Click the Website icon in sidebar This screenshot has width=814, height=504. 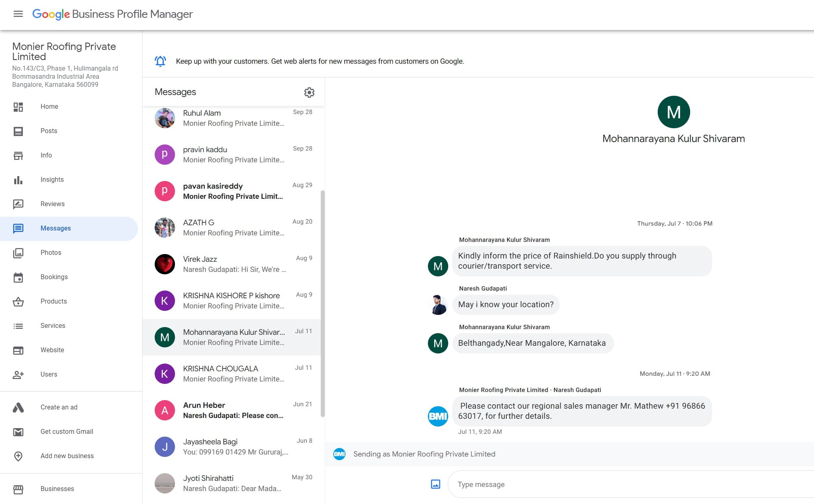(x=18, y=350)
